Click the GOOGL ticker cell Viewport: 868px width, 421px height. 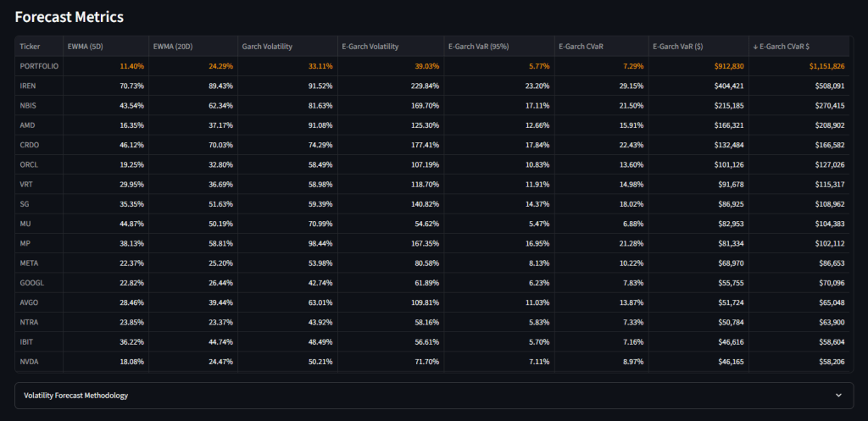point(31,281)
